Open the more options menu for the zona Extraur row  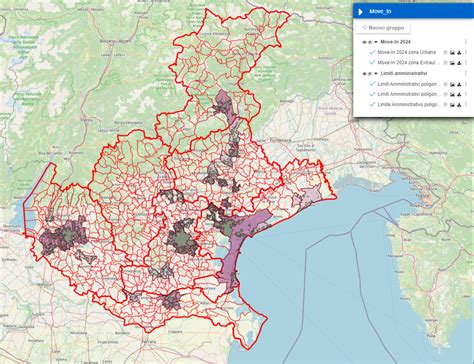click(x=466, y=63)
